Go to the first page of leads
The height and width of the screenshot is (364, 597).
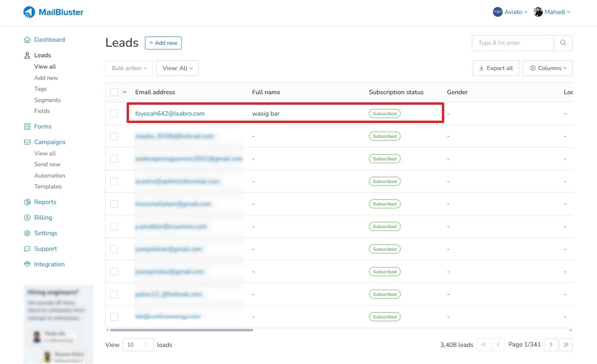483,345
